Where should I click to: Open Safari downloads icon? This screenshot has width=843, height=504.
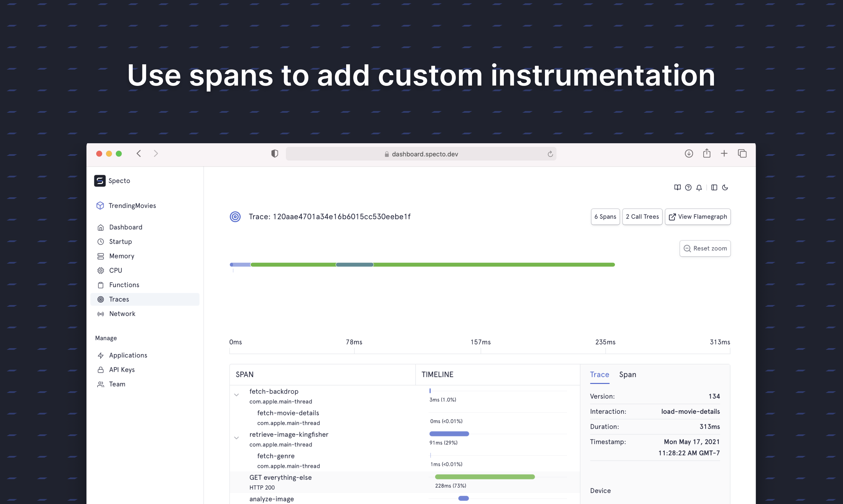[x=689, y=154]
